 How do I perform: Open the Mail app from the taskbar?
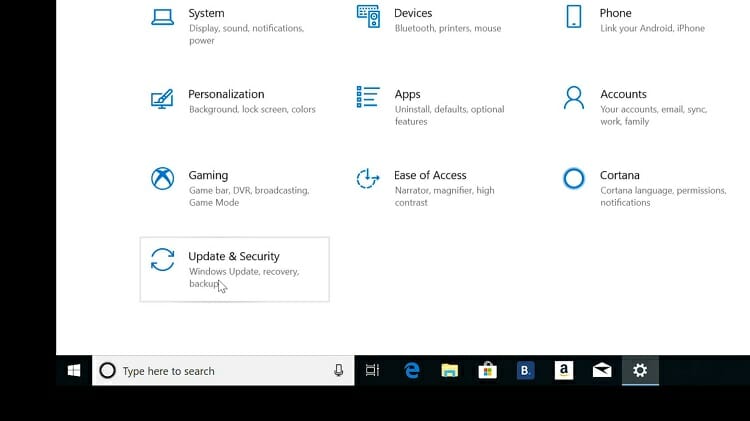(602, 370)
